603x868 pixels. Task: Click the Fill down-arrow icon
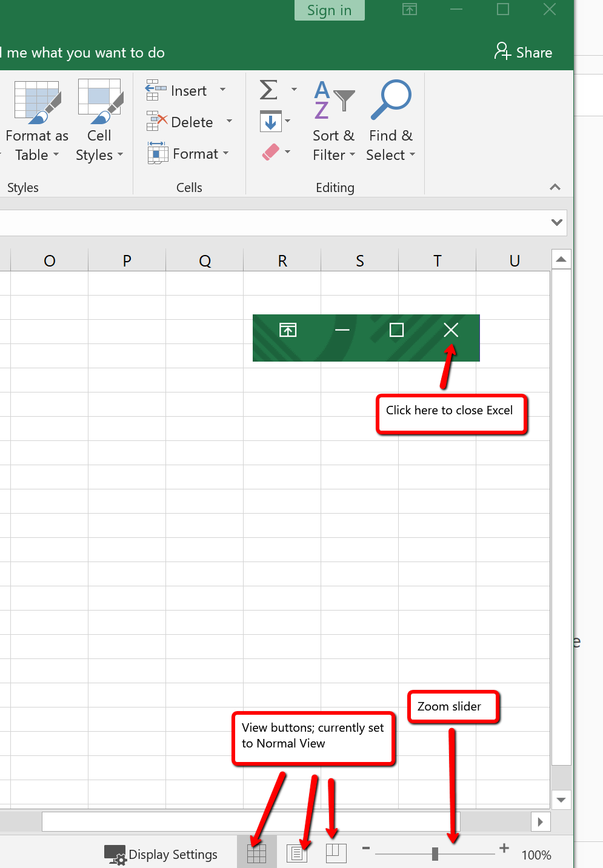tap(270, 121)
